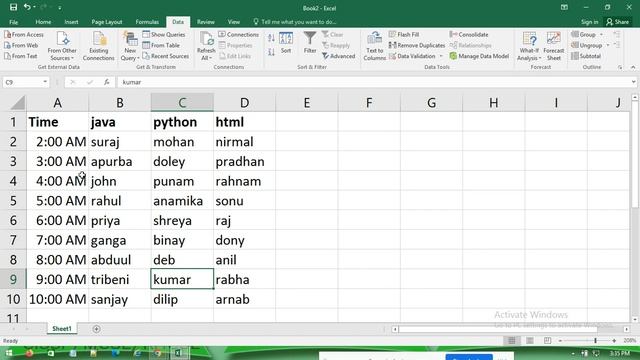640x360 pixels.
Task: Click Consolidate in Data Tools
Action: [x=469, y=35]
